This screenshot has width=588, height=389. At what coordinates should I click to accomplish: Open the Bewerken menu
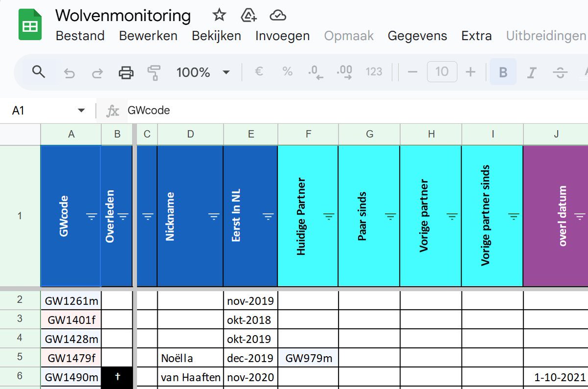(x=148, y=36)
